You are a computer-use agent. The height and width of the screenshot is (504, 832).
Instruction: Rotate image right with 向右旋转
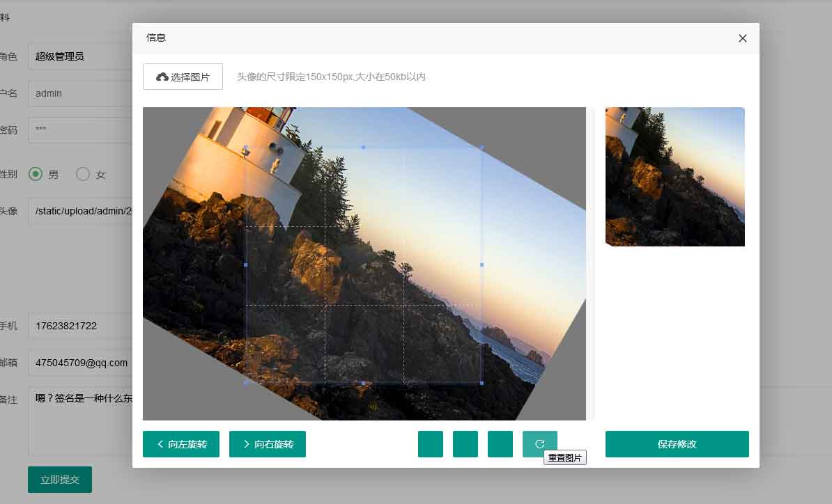pyautogui.click(x=268, y=444)
